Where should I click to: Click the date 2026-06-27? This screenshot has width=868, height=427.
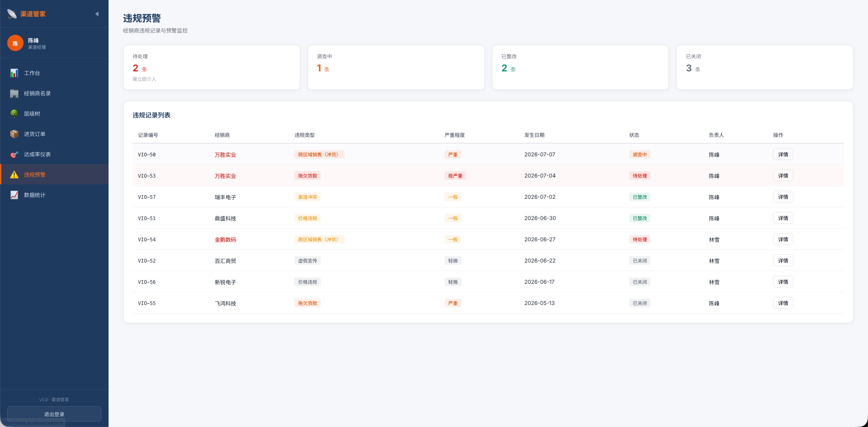(540, 239)
